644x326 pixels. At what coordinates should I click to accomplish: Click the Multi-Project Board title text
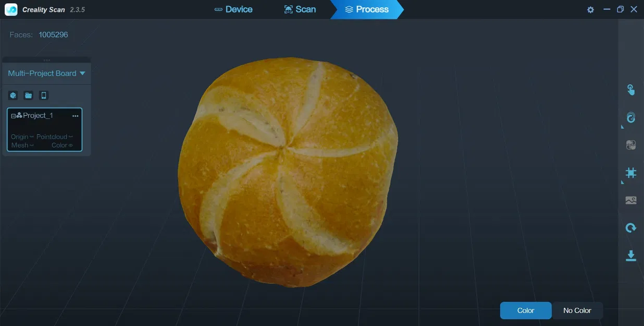coord(42,74)
